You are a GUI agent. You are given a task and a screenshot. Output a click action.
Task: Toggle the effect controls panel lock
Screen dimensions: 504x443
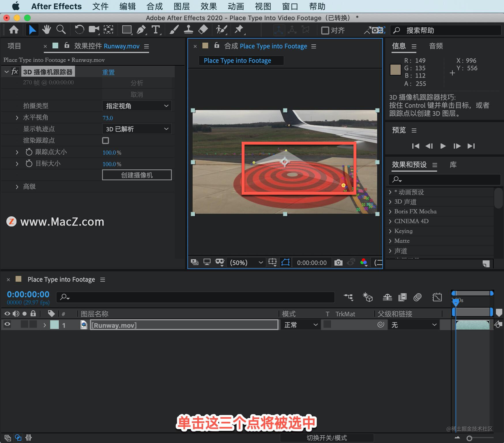pos(67,45)
